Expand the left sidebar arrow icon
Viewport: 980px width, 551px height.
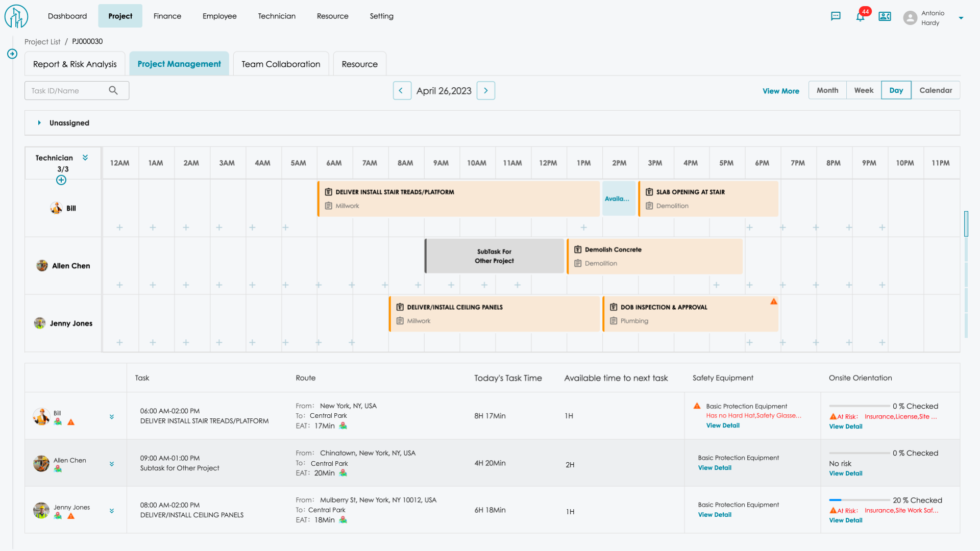(12, 54)
